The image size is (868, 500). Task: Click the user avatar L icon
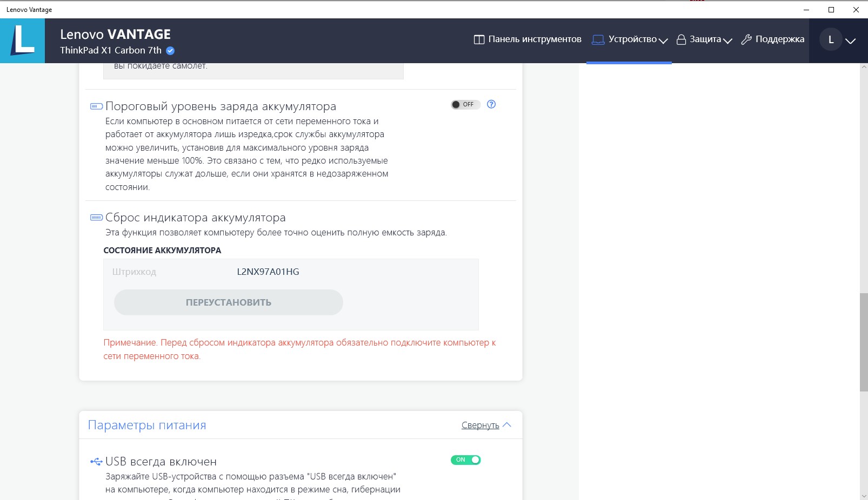click(x=831, y=39)
